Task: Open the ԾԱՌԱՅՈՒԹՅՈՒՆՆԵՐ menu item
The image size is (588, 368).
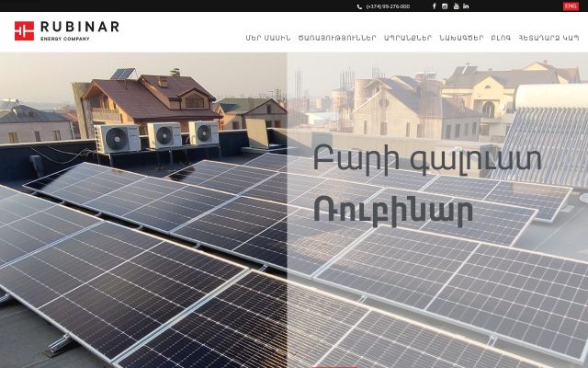Action: coord(337,38)
